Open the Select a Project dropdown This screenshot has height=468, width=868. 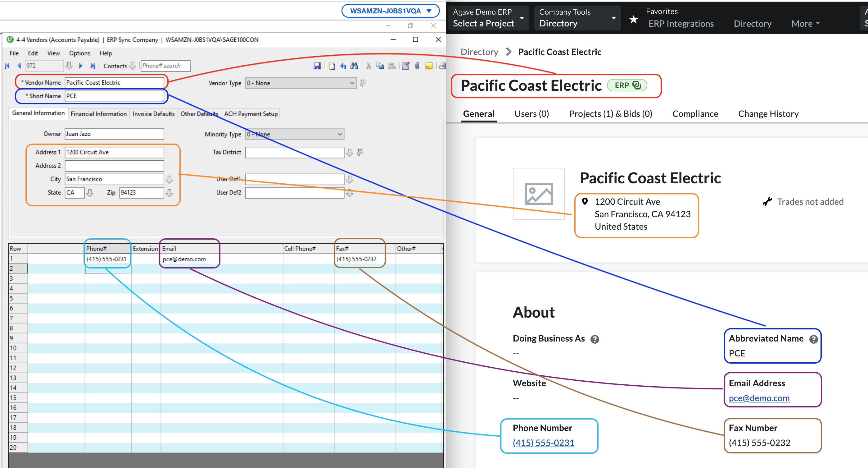coord(488,18)
